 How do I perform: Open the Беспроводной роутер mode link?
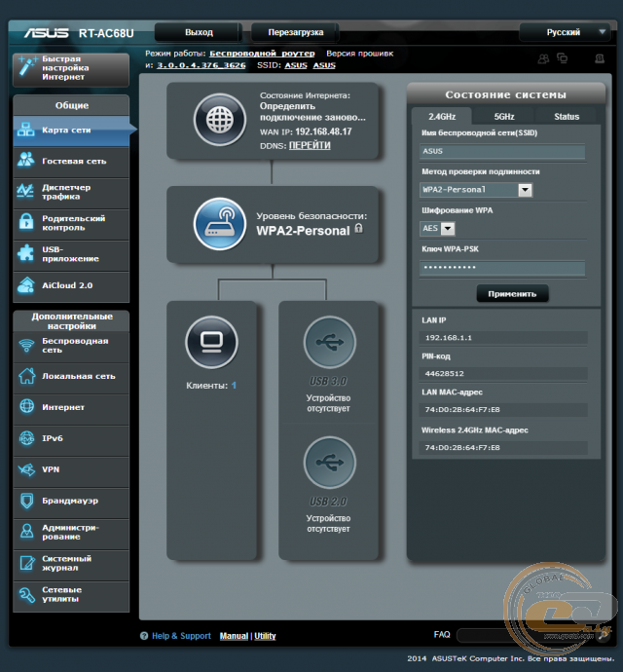pyautogui.click(x=262, y=54)
